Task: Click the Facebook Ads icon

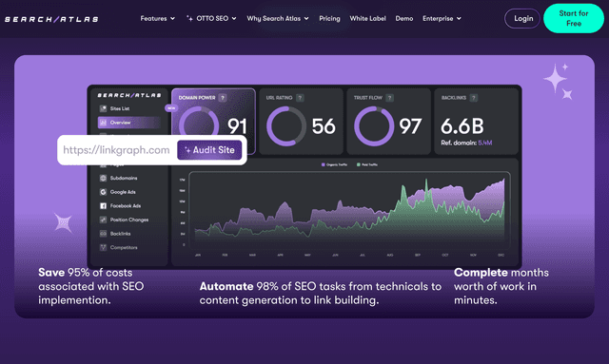Action: pyautogui.click(x=103, y=205)
